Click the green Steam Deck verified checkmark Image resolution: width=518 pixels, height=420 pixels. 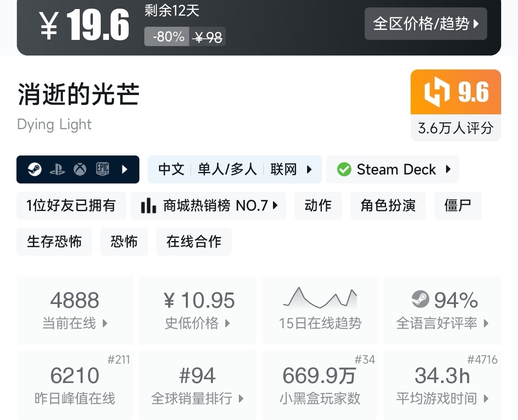(344, 169)
